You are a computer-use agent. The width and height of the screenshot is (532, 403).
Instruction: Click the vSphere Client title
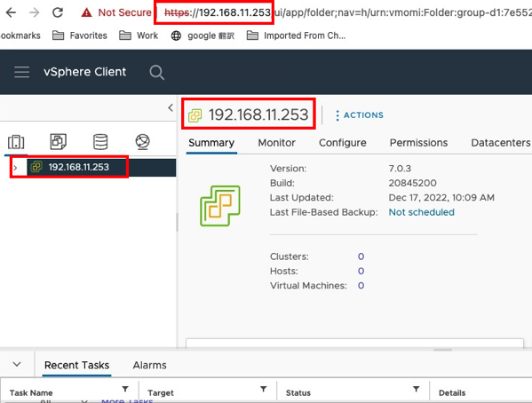point(85,72)
